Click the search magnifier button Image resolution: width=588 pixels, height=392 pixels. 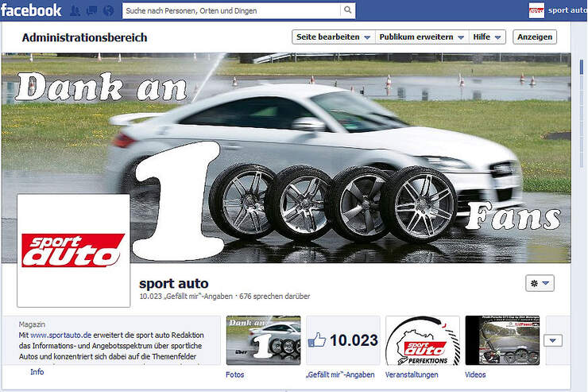pyautogui.click(x=347, y=10)
